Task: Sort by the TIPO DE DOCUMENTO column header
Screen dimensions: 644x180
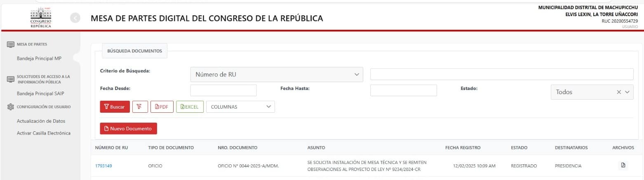Action: tap(171, 147)
